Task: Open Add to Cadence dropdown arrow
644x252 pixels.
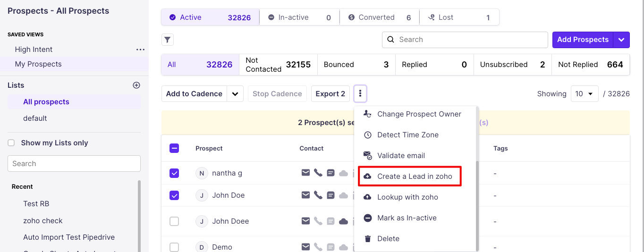Action: click(x=235, y=94)
